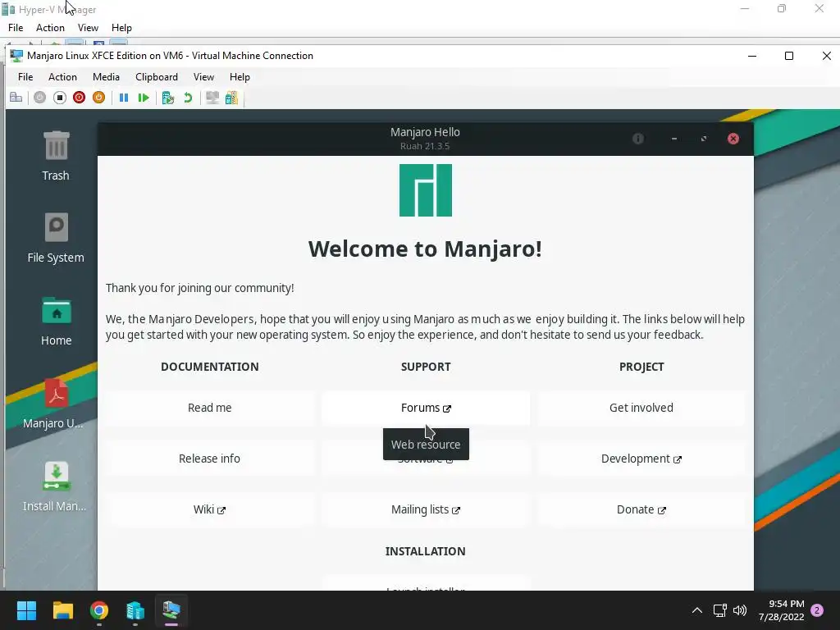Open View menu in Virtual Machine Connection
Image resolution: width=840 pixels, height=630 pixels.
(203, 76)
